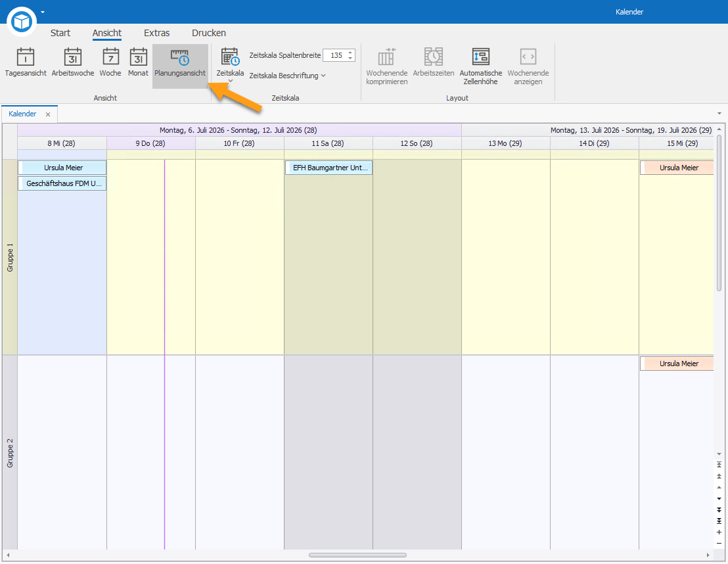This screenshot has width=728, height=564.
Task: Select blue Ursula Meier appointment in Gruppe 1
Action: click(62, 168)
